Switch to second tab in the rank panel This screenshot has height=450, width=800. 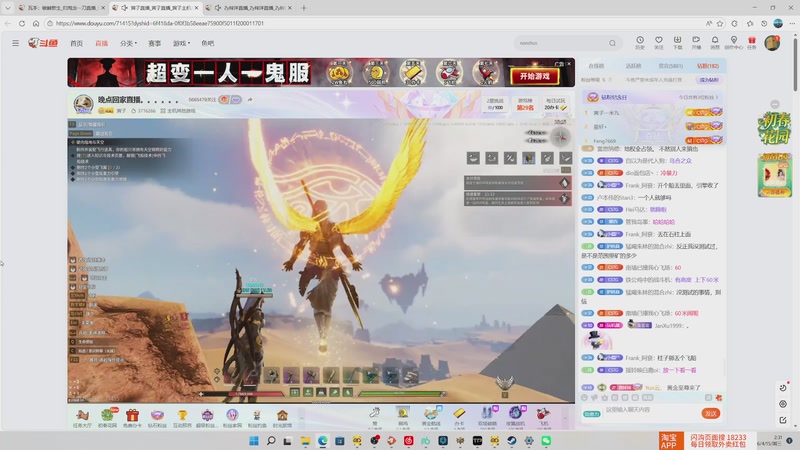coord(633,66)
